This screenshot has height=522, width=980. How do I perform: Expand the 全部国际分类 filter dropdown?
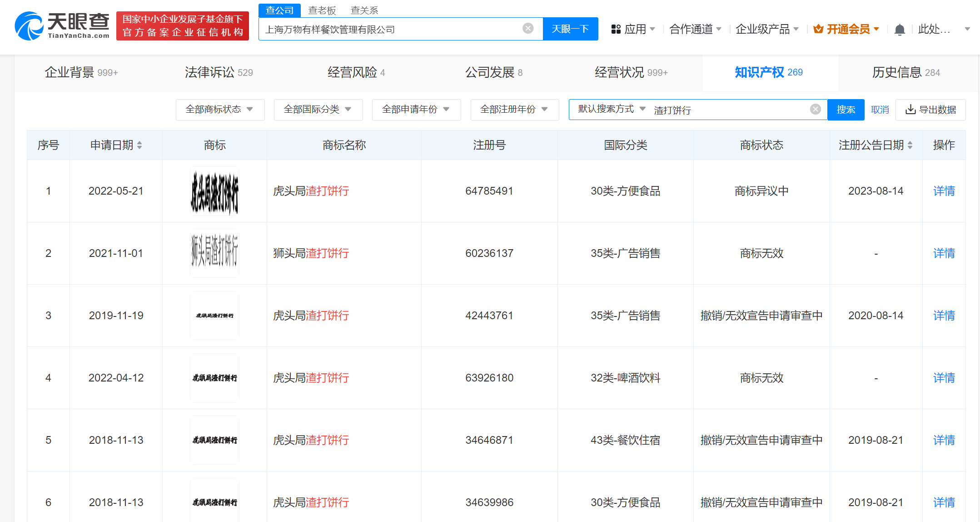[318, 109]
